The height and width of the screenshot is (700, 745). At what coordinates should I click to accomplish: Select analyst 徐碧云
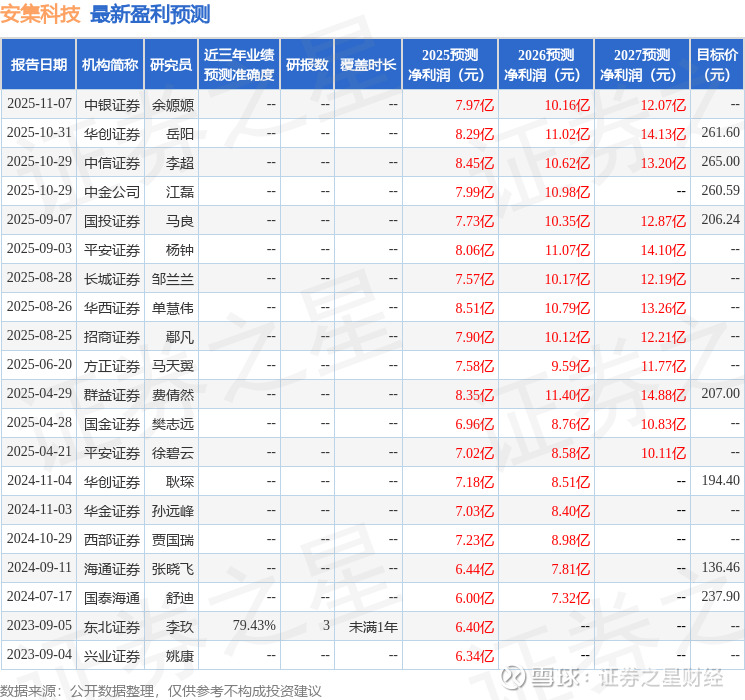click(x=173, y=452)
